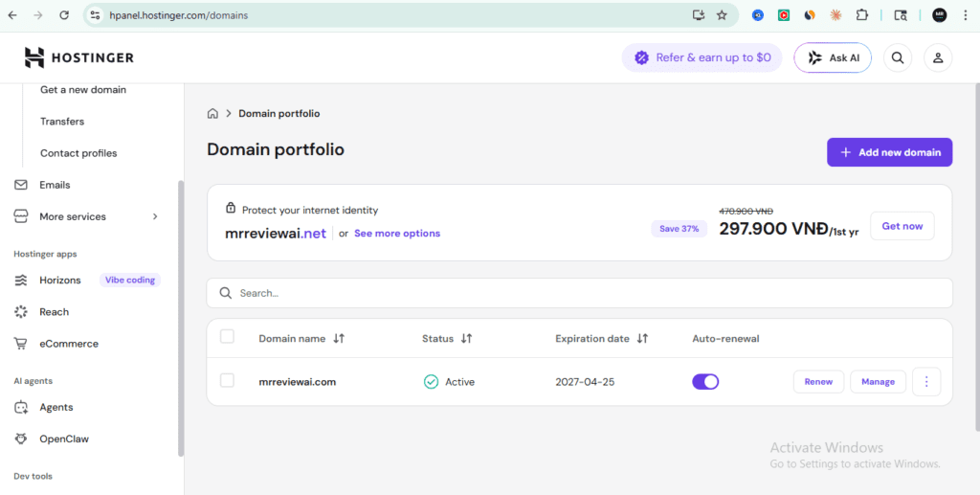This screenshot has width=980, height=495.
Task: Open Get a new domain
Action: (83, 90)
